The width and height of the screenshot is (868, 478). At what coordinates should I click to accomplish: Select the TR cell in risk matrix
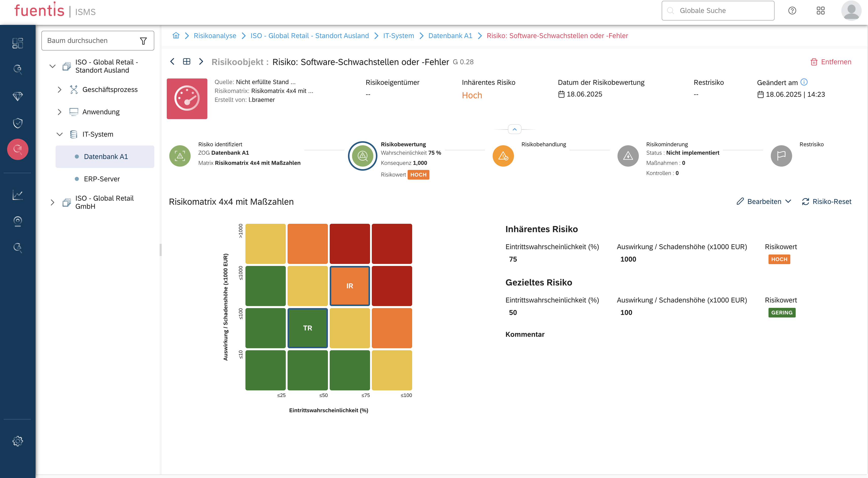[307, 328]
